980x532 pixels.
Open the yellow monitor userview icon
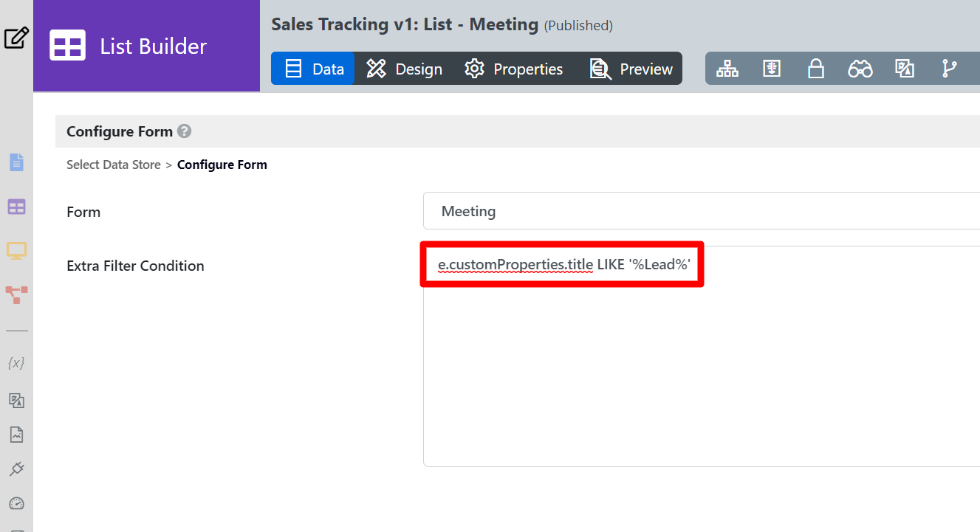pyautogui.click(x=16, y=251)
